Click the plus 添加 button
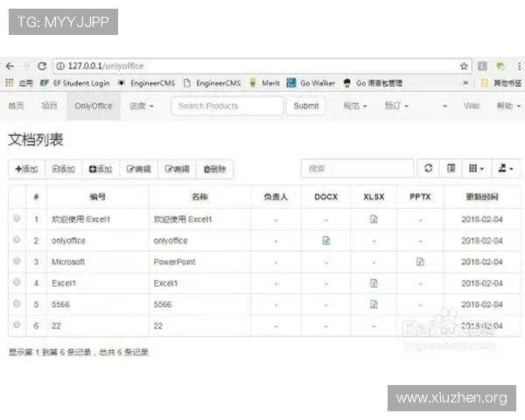 click(x=27, y=169)
